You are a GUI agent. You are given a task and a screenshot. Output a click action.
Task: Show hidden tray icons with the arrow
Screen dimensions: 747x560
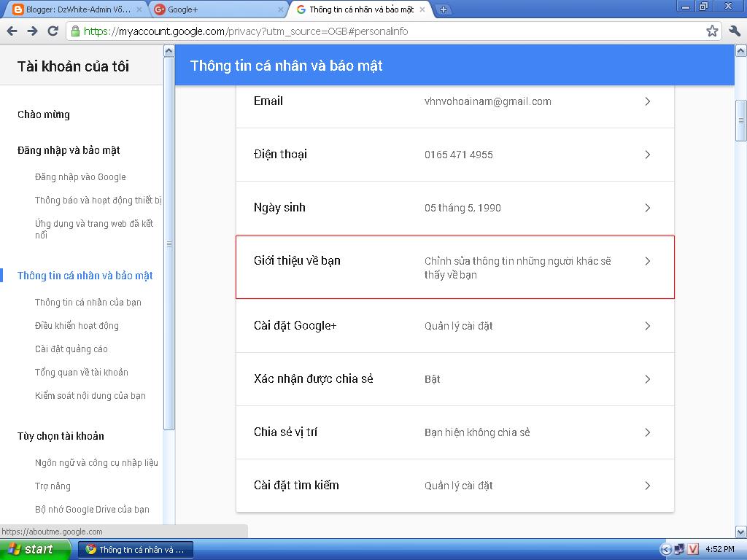pos(665,550)
